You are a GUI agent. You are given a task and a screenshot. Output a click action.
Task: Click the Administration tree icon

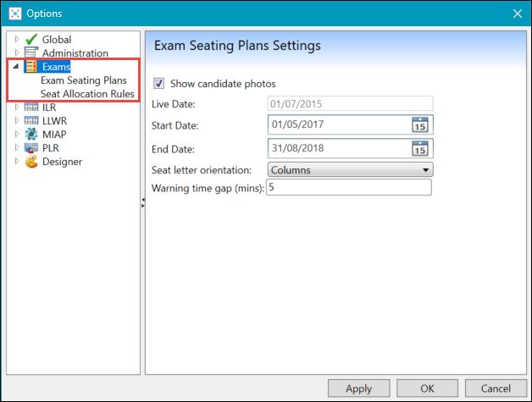point(31,53)
